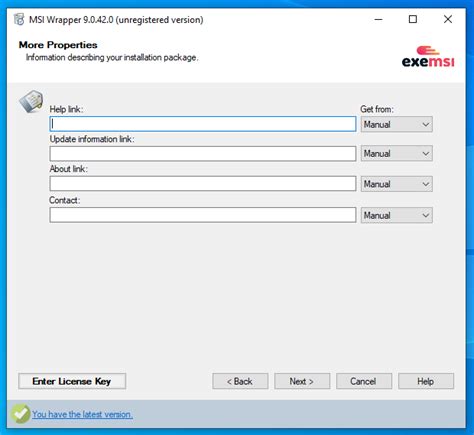Click into the About link field
The width and height of the screenshot is (474, 435).
point(203,183)
